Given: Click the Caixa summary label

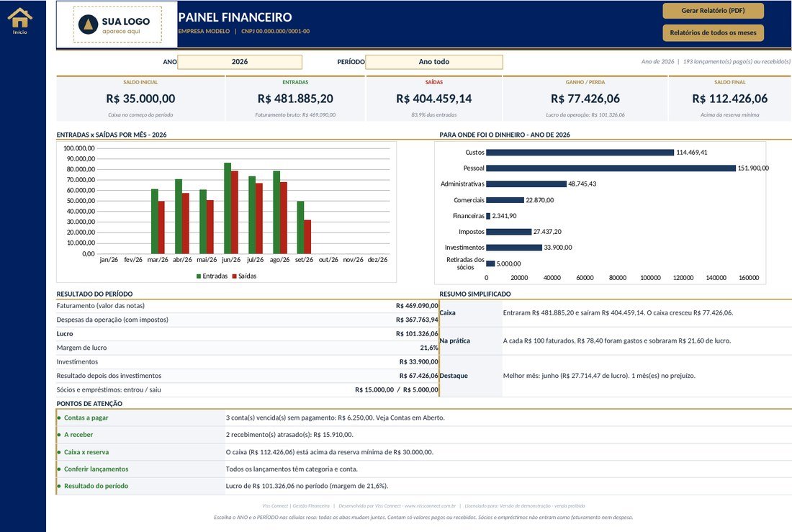Looking at the screenshot, I should point(448,312).
